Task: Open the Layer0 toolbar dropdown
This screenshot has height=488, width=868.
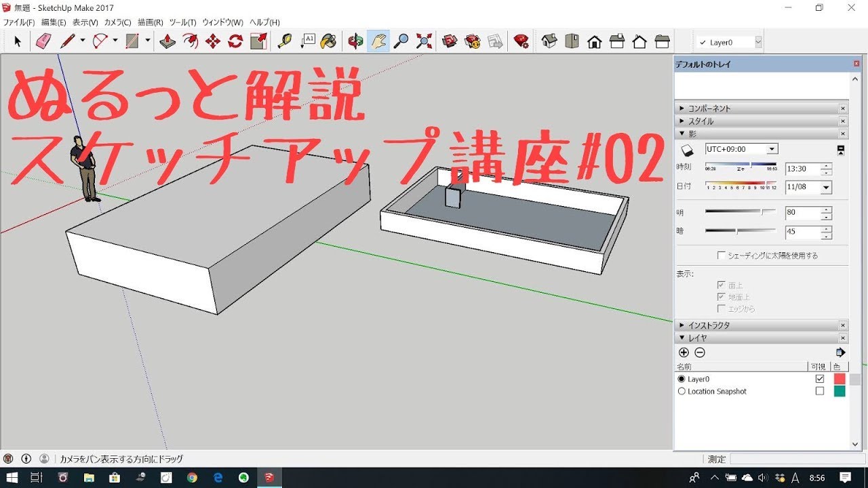Action: [758, 42]
